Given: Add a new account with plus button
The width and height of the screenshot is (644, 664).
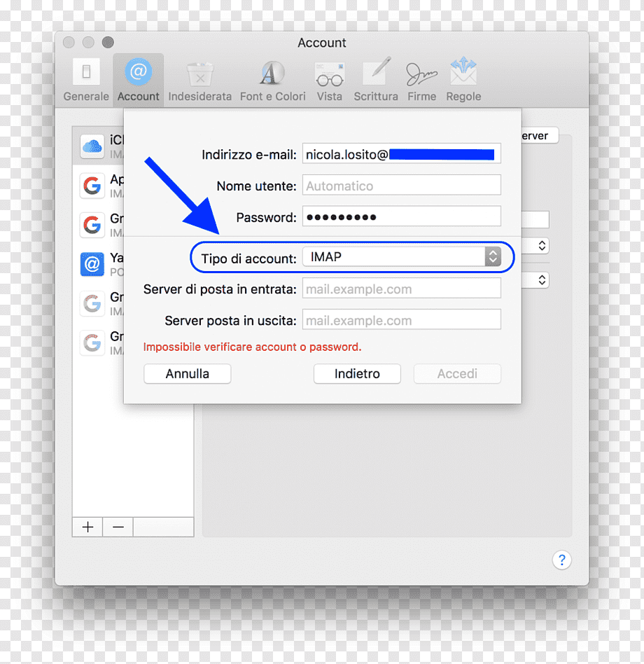Looking at the screenshot, I should click(x=87, y=527).
